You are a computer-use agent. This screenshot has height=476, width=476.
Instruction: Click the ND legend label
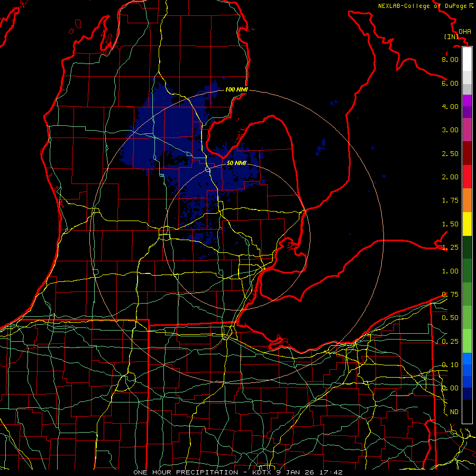pos(454,412)
